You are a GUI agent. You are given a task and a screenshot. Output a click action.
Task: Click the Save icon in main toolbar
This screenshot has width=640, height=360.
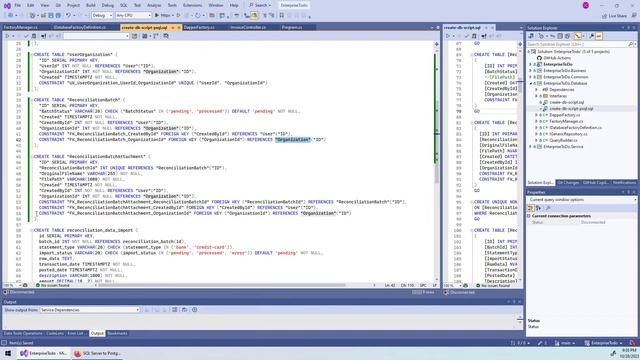pyautogui.click(x=51, y=15)
